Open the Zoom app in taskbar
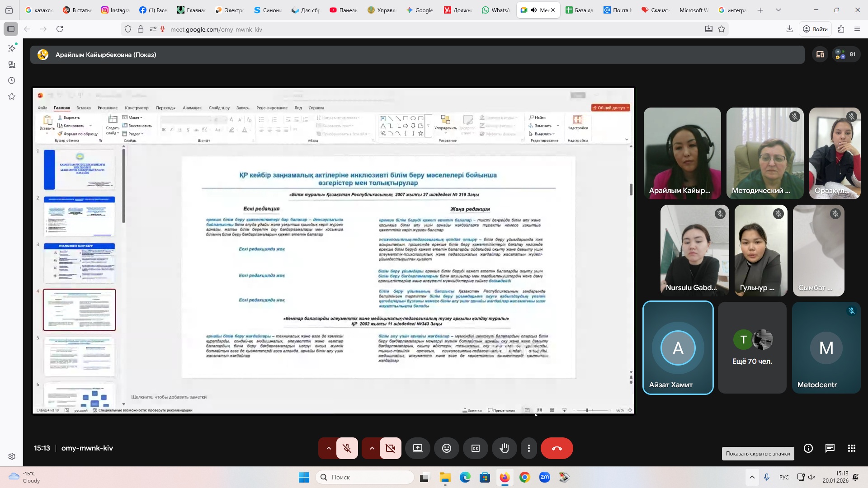 545,477
